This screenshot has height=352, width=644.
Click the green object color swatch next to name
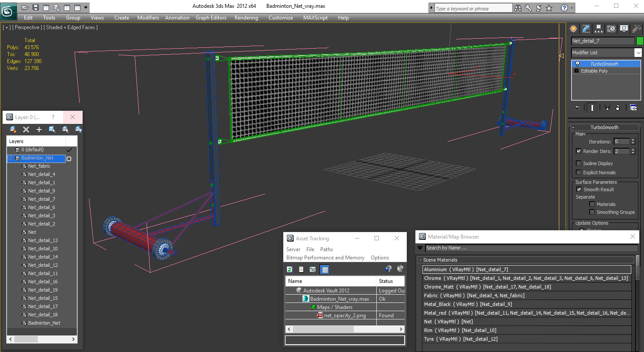(639, 41)
